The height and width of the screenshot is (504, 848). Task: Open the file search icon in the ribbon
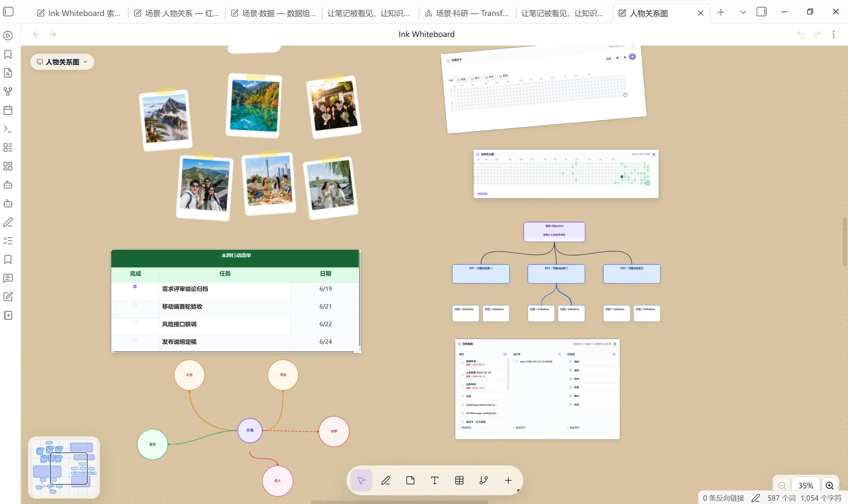[x=8, y=73]
